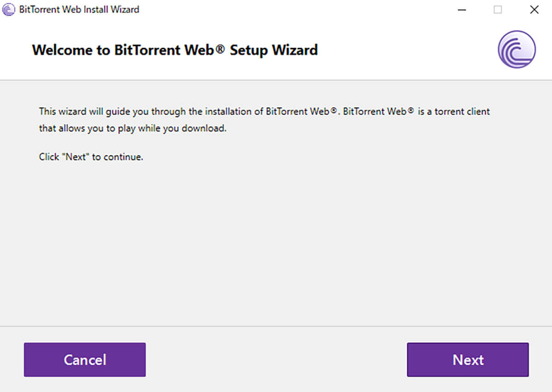
Task: Click the separator line above the buttons
Action: 276,326
